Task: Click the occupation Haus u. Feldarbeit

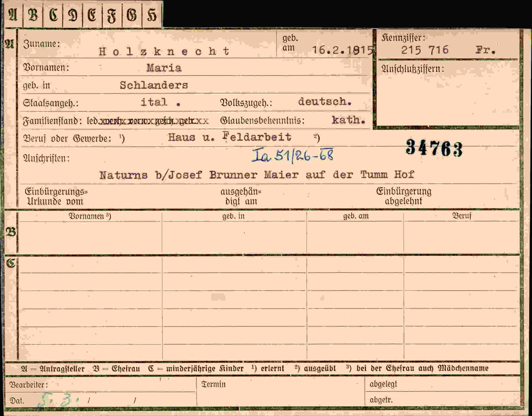Action: click(230, 137)
